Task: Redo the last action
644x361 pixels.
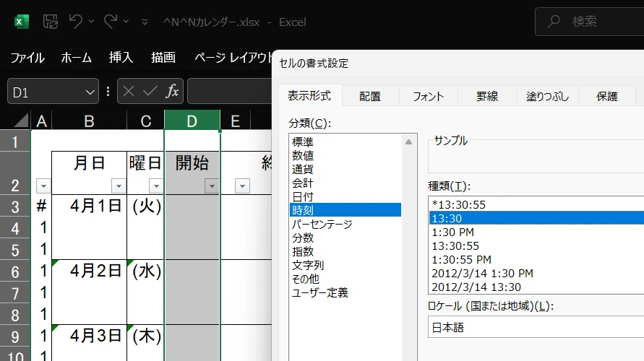Action: point(111,22)
